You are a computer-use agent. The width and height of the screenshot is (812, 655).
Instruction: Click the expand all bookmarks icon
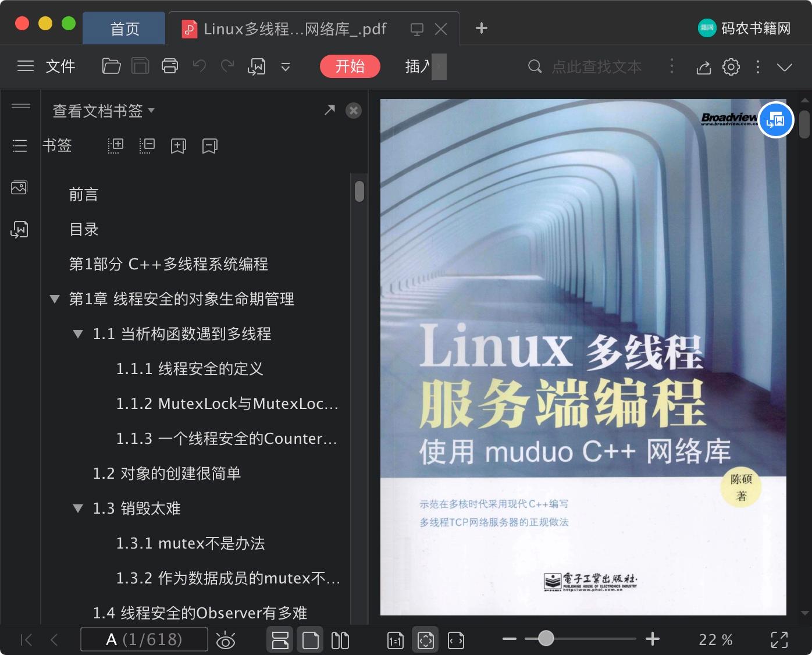point(116,145)
